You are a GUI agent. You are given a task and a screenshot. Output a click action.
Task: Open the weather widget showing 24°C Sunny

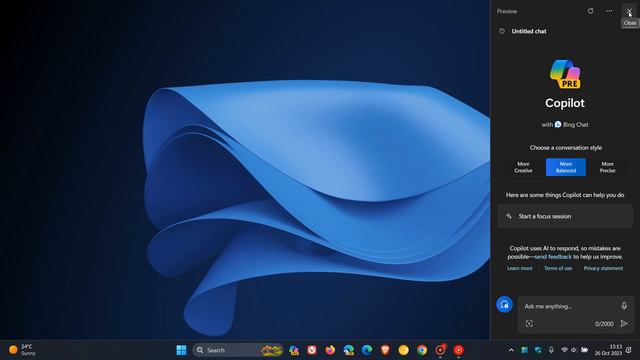pos(23,350)
